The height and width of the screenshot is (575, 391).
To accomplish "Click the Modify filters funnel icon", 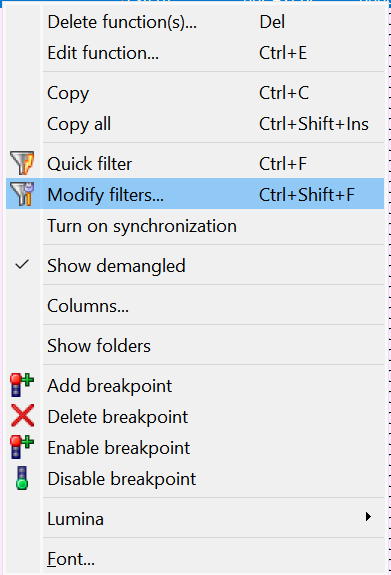I will pyautogui.click(x=22, y=194).
